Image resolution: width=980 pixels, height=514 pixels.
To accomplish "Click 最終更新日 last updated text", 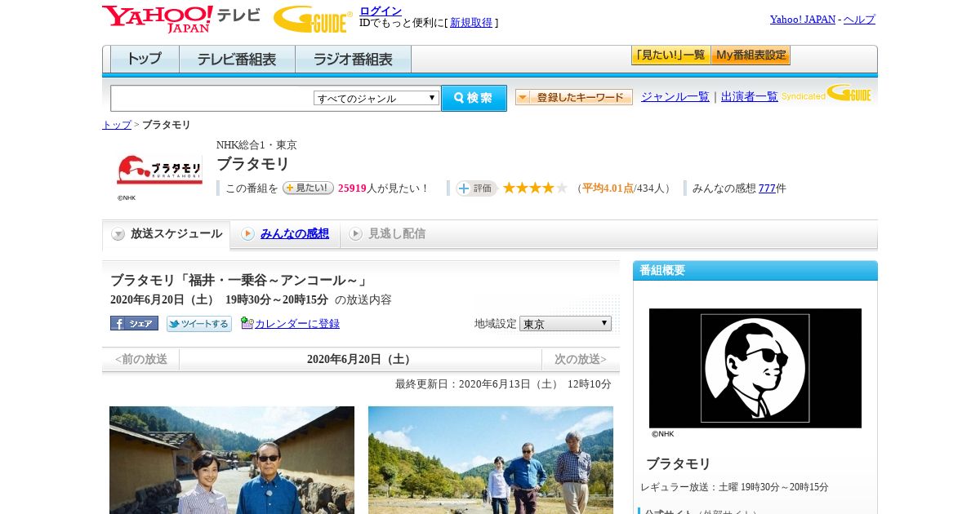I will (x=503, y=384).
